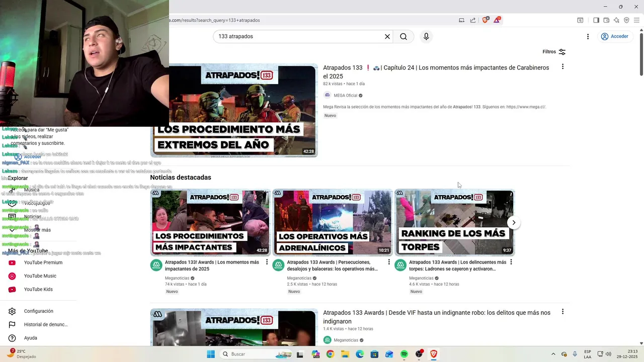This screenshot has width=644, height=362.
Task: Click the magnifier search button
Action: pos(404,37)
